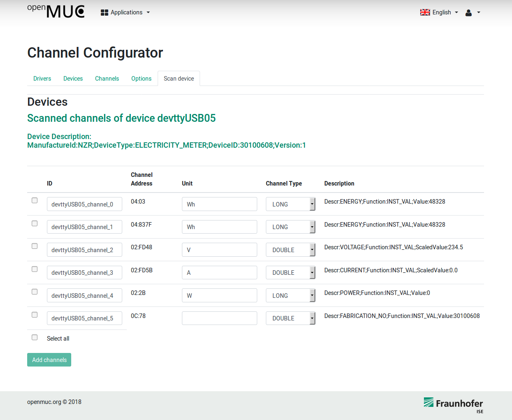512x420 pixels.
Task: Click the openMUC logo
Action: [x=56, y=12]
